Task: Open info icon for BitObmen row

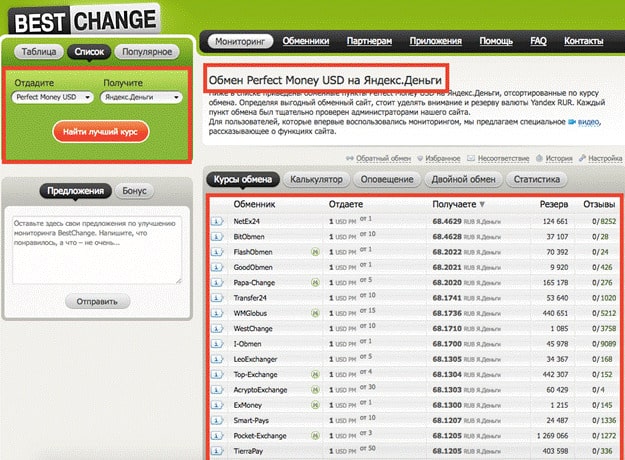Action: (x=217, y=237)
